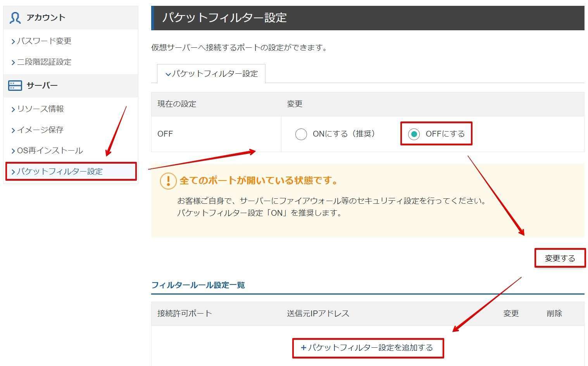Click the plus icon before パケットフィルター設定を追加する
This screenshot has width=588, height=366.
[303, 348]
